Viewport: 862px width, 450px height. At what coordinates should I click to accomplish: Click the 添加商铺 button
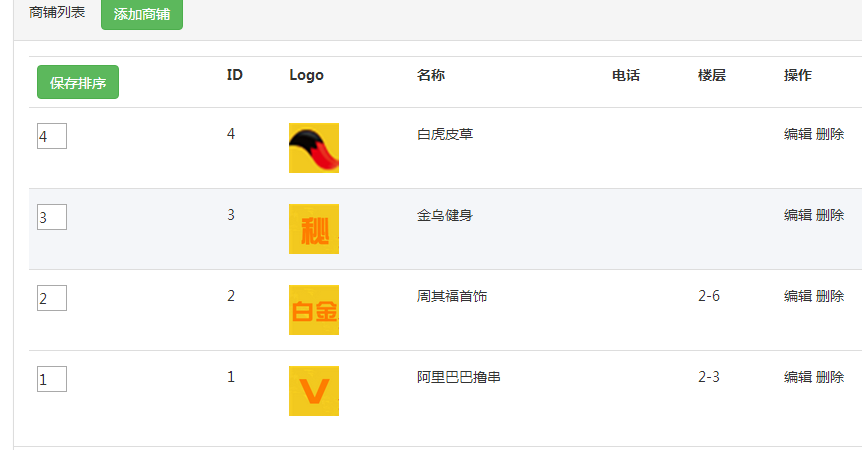(142, 14)
